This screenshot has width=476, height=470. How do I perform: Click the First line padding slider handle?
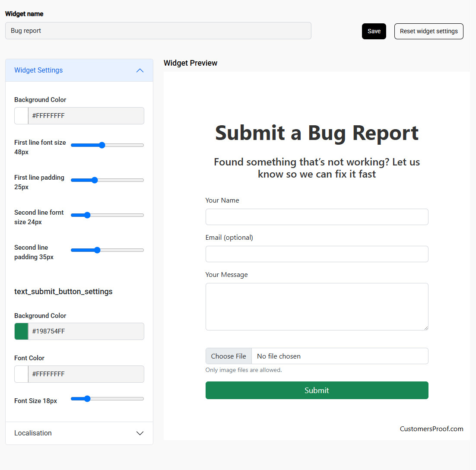[95, 180]
